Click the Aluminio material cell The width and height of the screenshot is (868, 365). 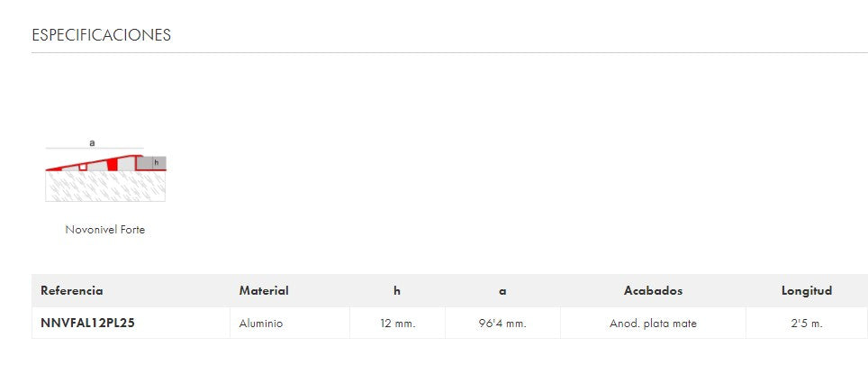coord(261,324)
